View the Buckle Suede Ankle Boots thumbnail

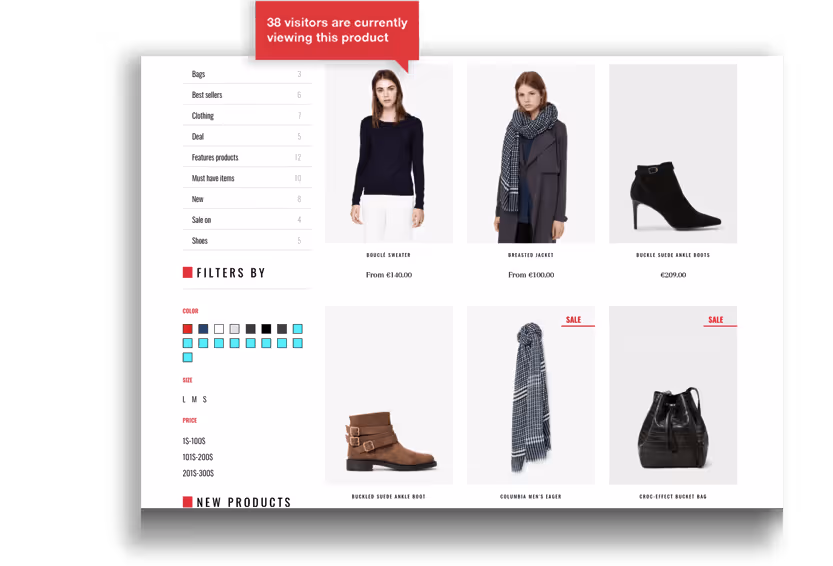tap(673, 154)
